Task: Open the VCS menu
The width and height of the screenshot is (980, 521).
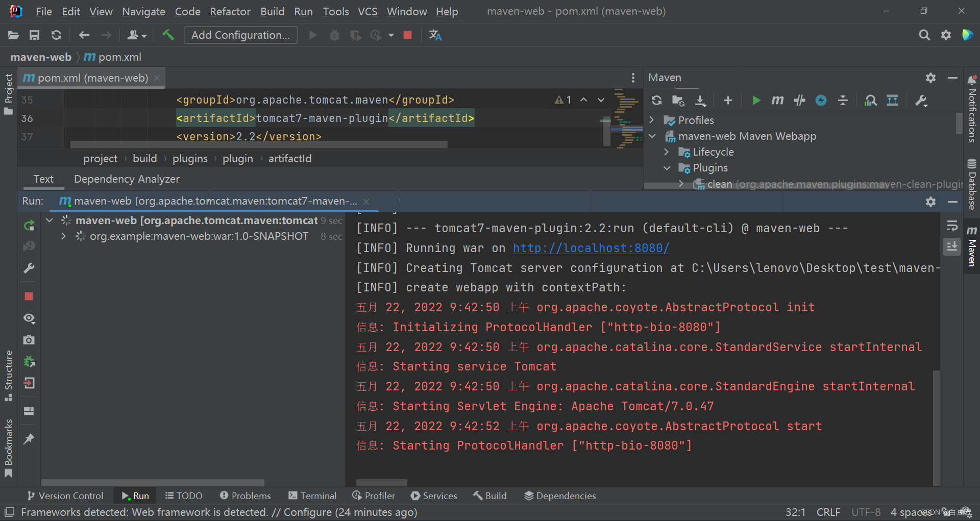Action: [x=367, y=11]
